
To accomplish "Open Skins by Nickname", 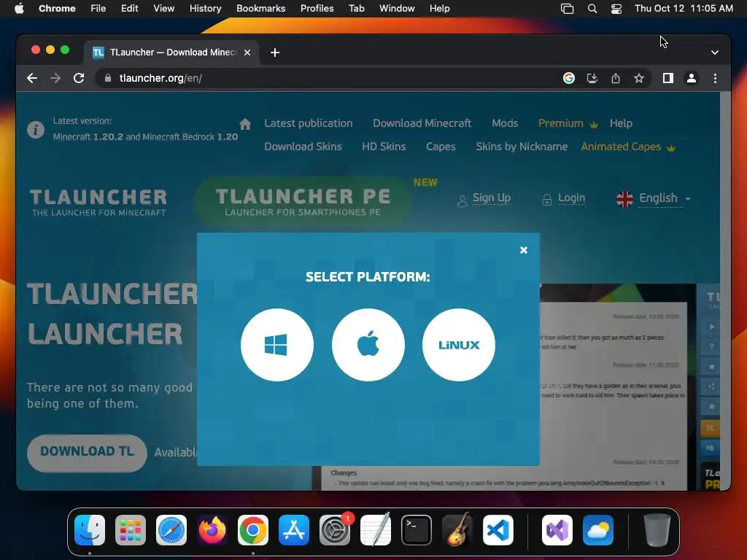I will pos(522,147).
